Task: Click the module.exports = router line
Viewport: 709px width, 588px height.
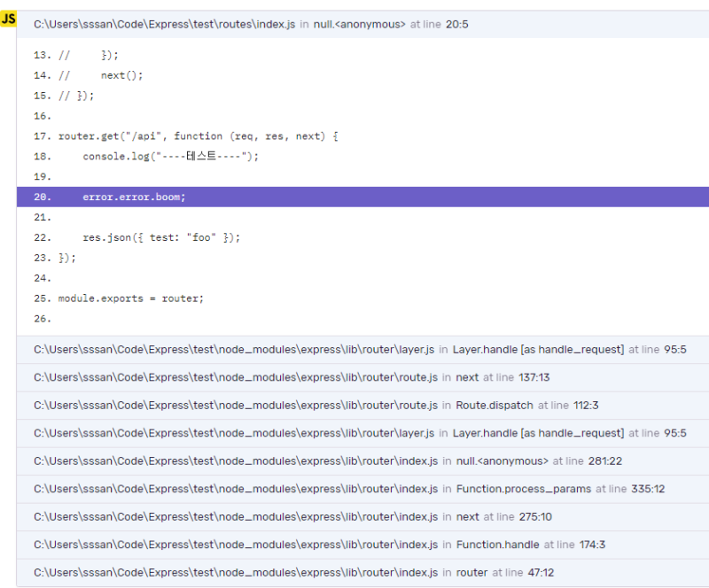Action: click(x=130, y=298)
